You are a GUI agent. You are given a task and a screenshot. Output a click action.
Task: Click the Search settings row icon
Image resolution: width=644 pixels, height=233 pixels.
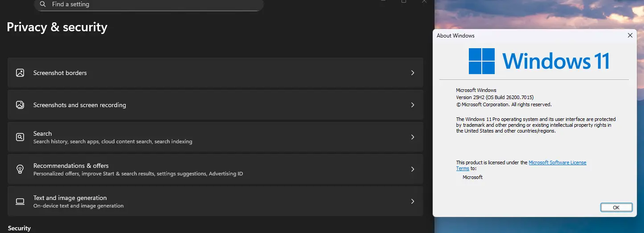(x=20, y=137)
